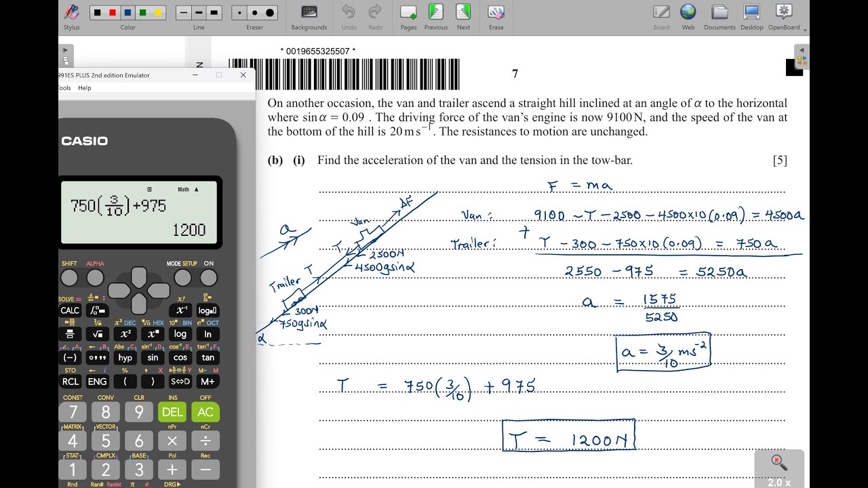This screenshot has height=488, width=868.
Task: Select the large eraser size
Action: coord(270,13)
